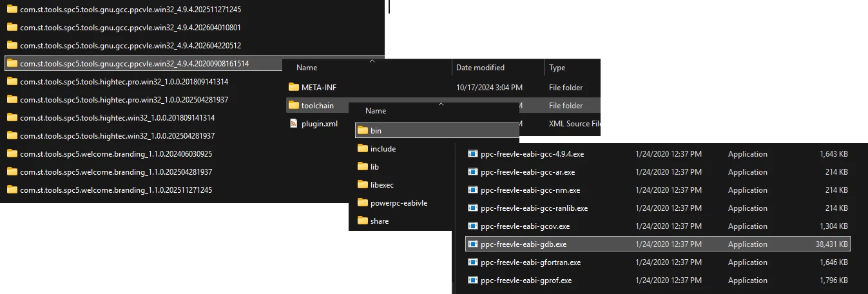Click folder icon of welcome.branding_1.1.0.202406030925
Viewport: 868px width, 294px height.
(12, 153)
